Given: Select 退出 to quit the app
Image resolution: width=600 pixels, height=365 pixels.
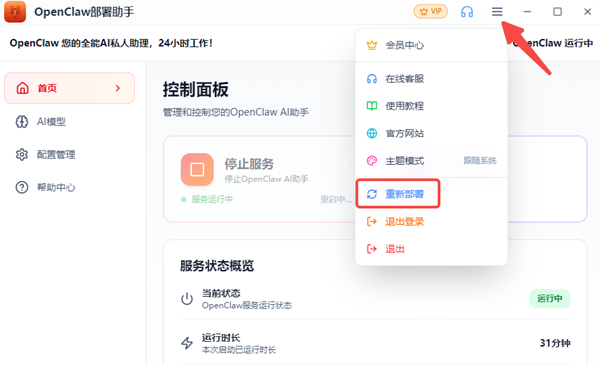Looking at the screenshot, I should 431,249.
